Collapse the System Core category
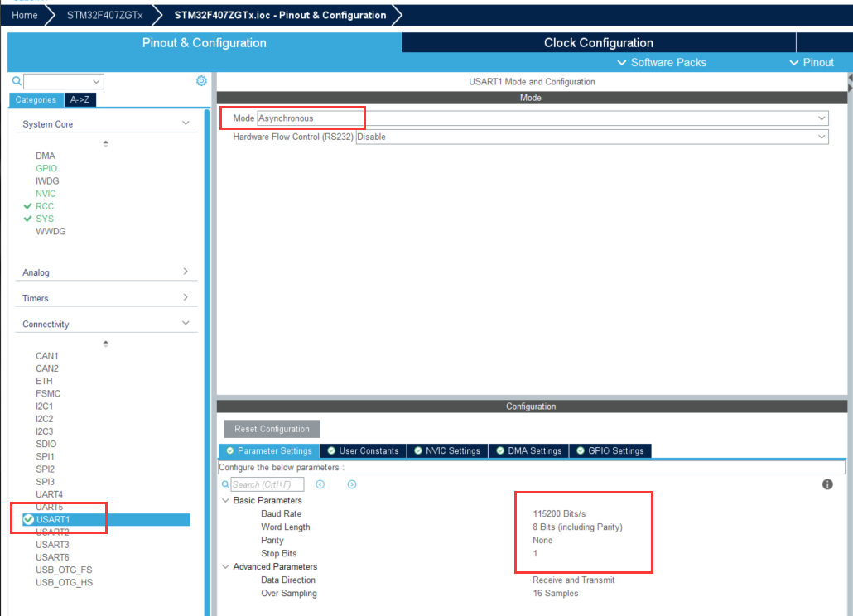Screen dimensions: 853x616 coord(186,123)
